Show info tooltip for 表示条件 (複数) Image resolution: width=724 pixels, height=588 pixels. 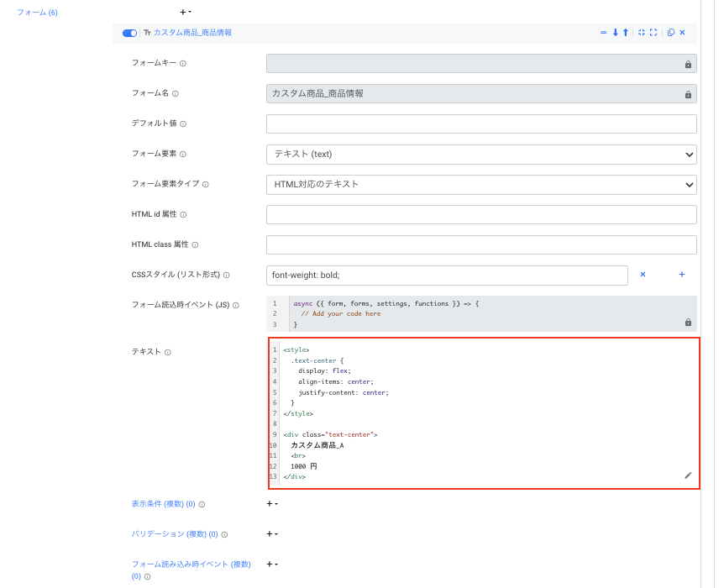pos(202,504)
